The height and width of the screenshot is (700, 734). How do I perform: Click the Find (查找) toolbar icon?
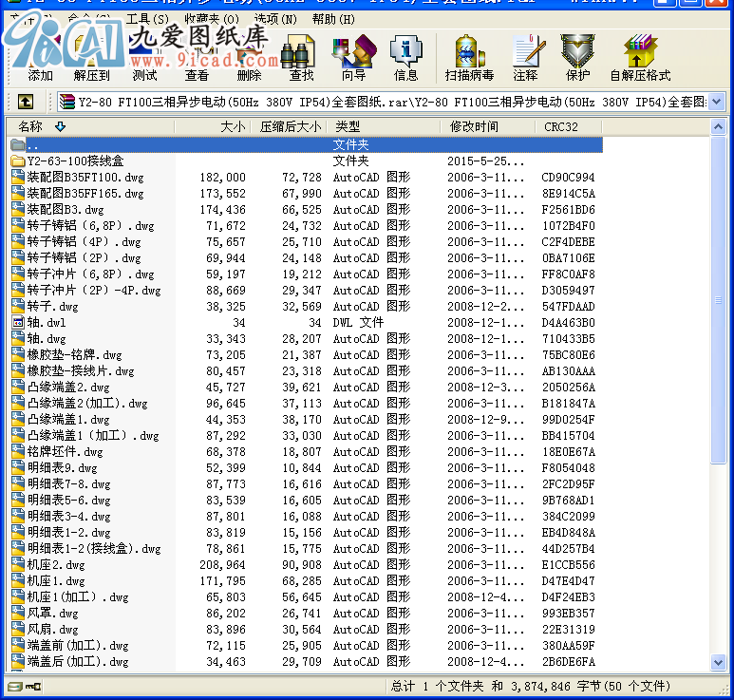[x=302, y=58]
